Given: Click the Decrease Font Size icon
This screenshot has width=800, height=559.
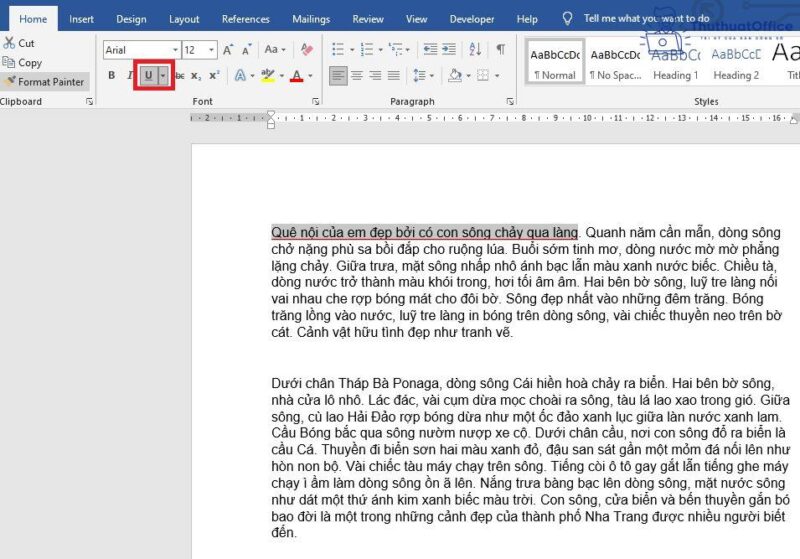Looking at the screenshot, I should click(246, 50).
